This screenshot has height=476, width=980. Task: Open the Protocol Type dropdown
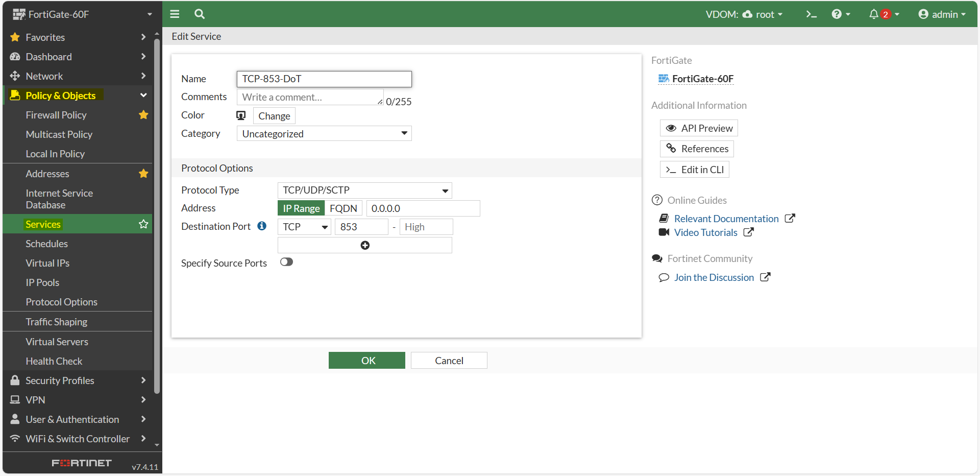point(365,190)
